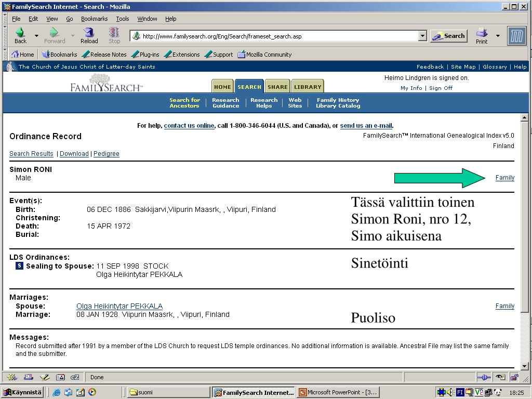Launch Internet Explorer from quick launch
The width and height of the screenshot is (532, 399).
(x=56, y=392)
